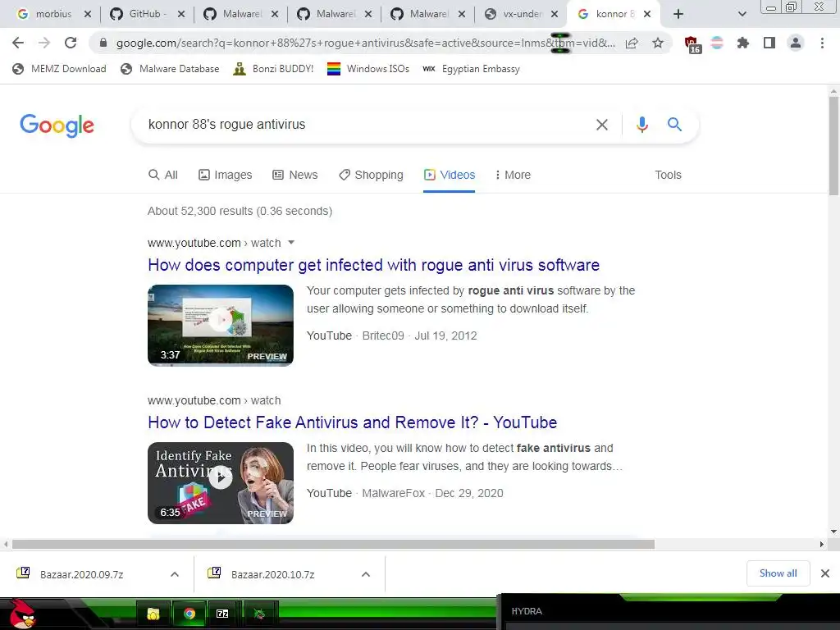Close the morbius tab
This screenshot has height=630, width=840.
click(x=87, y=15)
